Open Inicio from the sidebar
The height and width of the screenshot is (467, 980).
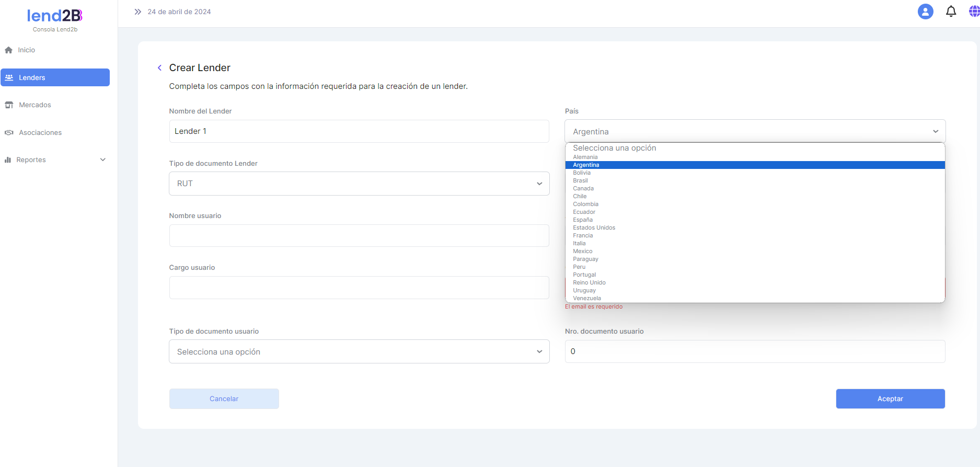[x=26, y=50]
